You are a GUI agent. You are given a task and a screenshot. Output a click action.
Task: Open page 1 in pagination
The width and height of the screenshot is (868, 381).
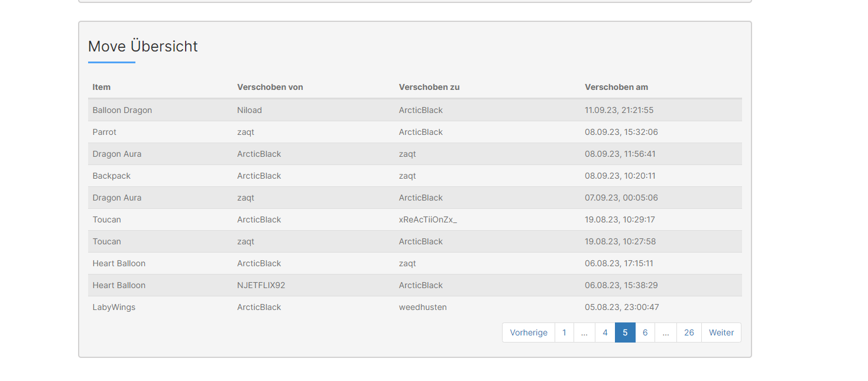[x=564, y=332]
